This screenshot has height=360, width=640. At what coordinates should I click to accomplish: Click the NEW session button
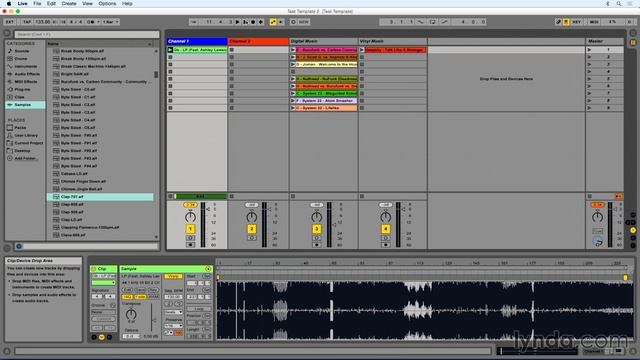coord(304,22)
